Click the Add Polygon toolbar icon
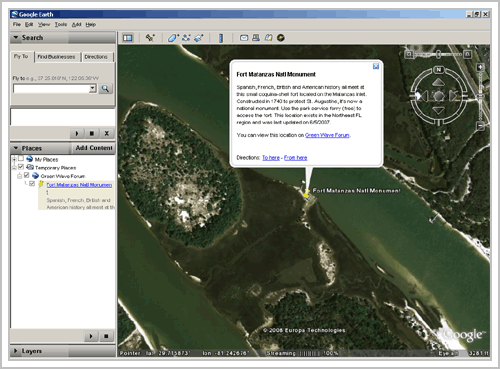 coord(173,38)
